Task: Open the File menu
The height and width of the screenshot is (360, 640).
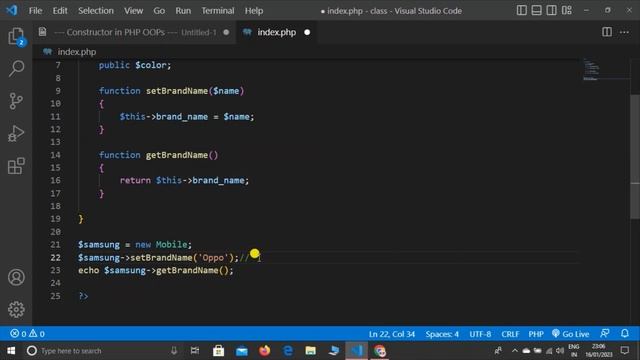Action: (36, 11)
